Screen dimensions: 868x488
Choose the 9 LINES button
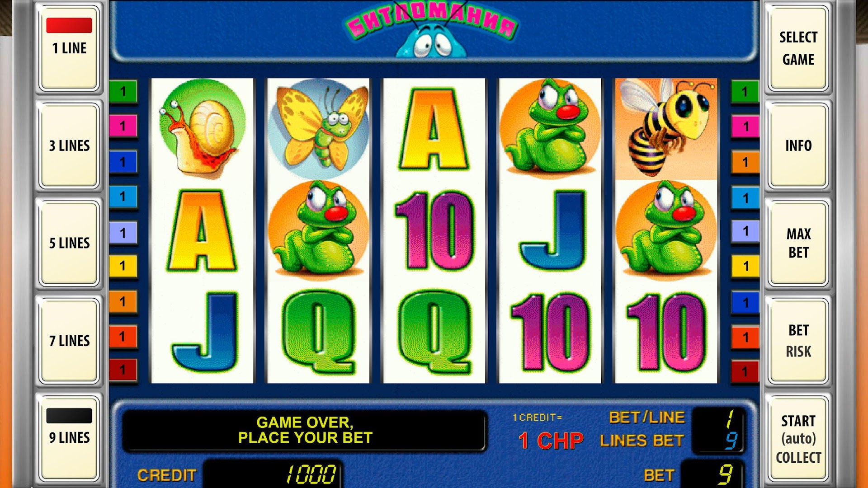[69, 437]
